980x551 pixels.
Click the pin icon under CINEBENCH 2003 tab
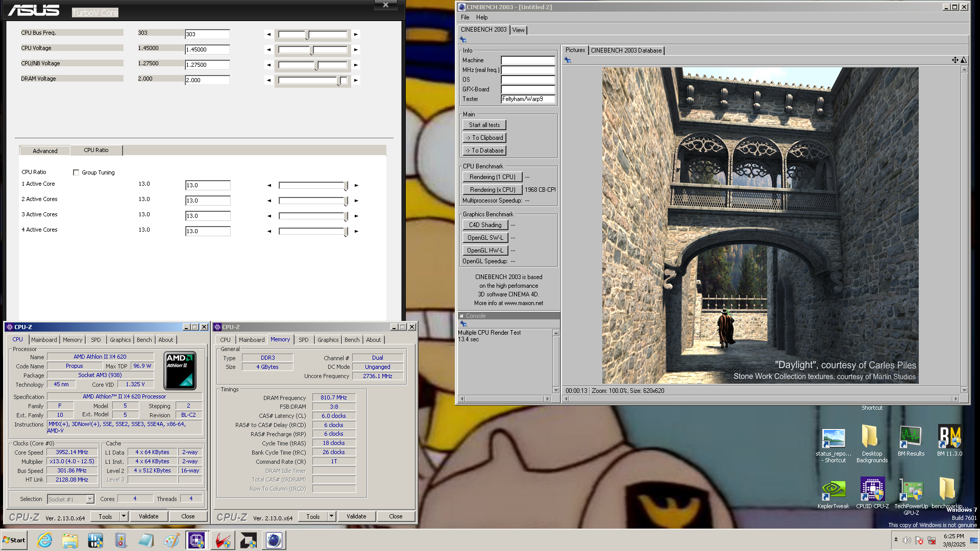[x=463, y=40]
